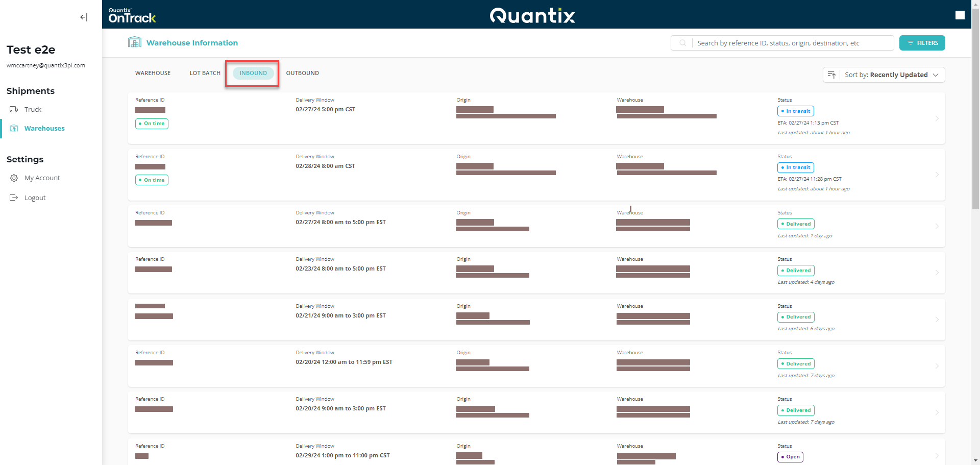
Task: Click the Logout icon
Action: (x=14, y=198)
